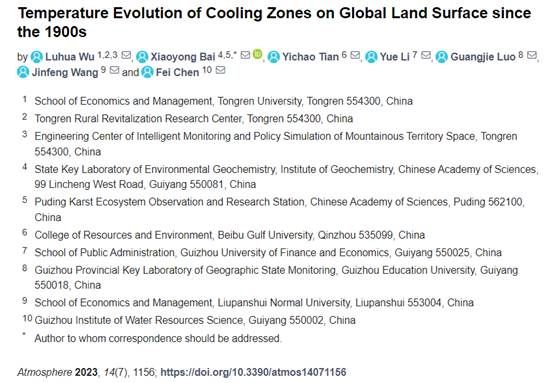Click Guangjie Luo's profile avatar icon
Screen dimensions: 554x383
(x=442, y=57)
